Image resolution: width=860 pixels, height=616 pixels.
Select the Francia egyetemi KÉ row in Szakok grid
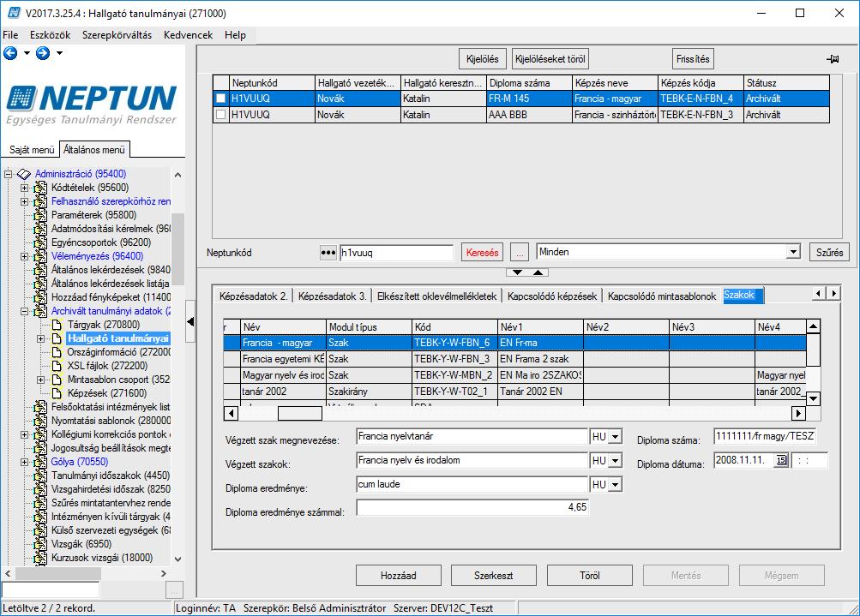(x=515, y=359)
